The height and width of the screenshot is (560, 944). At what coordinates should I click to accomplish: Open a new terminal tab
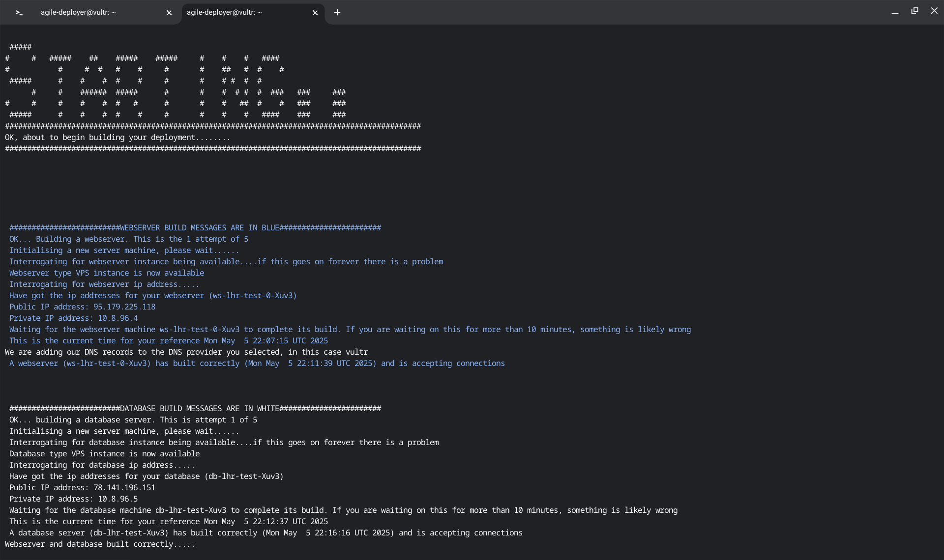click(x=337, y=13)
